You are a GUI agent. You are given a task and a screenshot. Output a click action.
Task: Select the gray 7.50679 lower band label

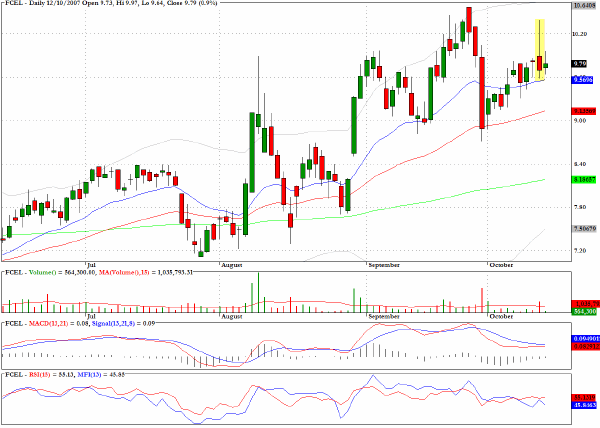584,229
